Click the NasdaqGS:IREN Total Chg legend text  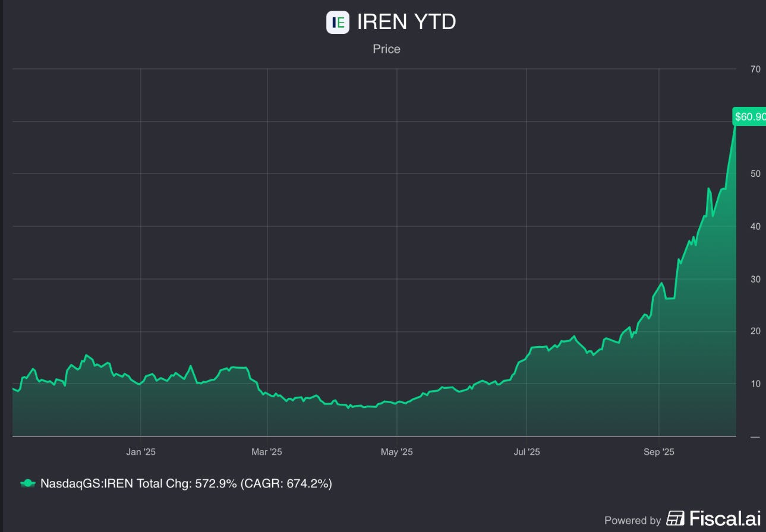pyautogui.click(x=186, y=484)
